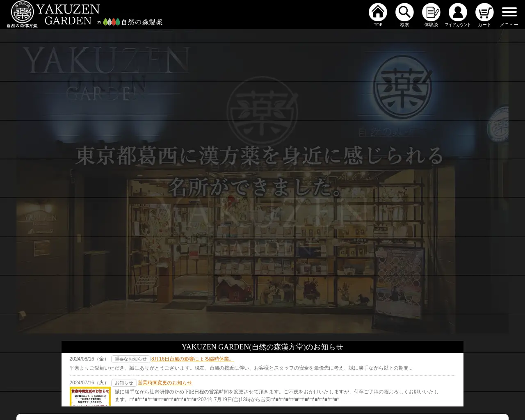Open link 8月16日台風の影響による臨時休業
This screenshot has width=525, height=420.
[192, 359]
